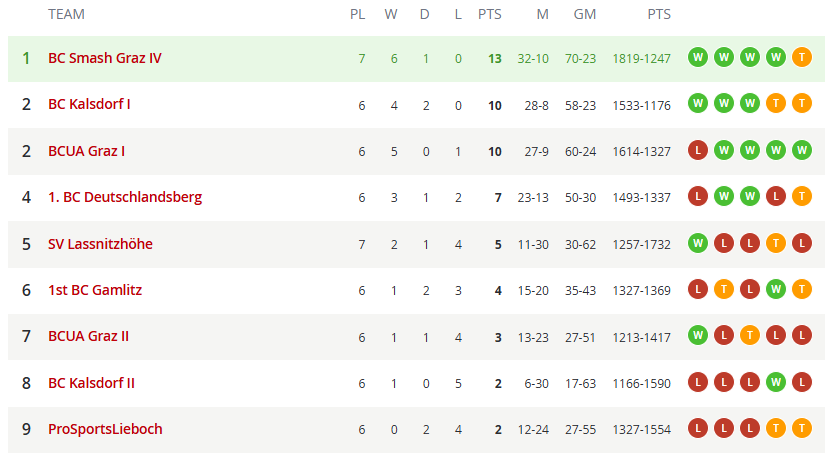
Task: Click the green W badge for 1st BC Gamlitz
Action: 775,290
